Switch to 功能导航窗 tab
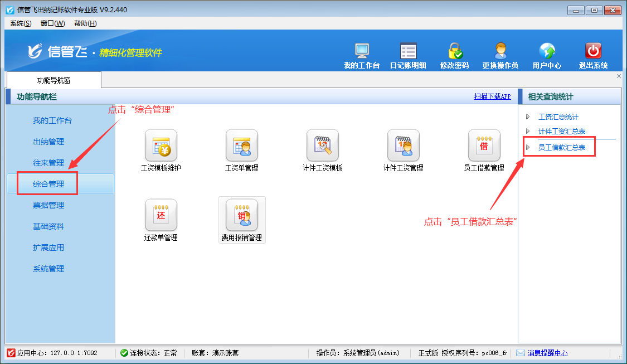This screenshot has height=364, width=627. [x=54, y=80]
